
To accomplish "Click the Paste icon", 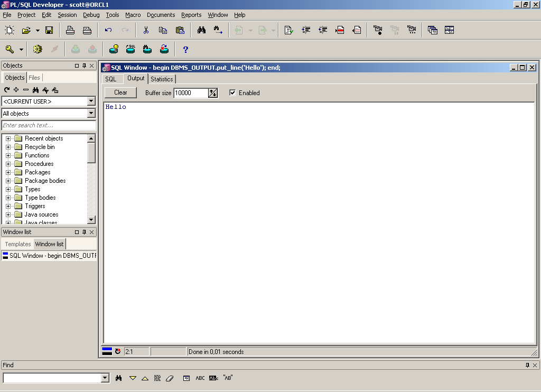I will pos(180,30).
